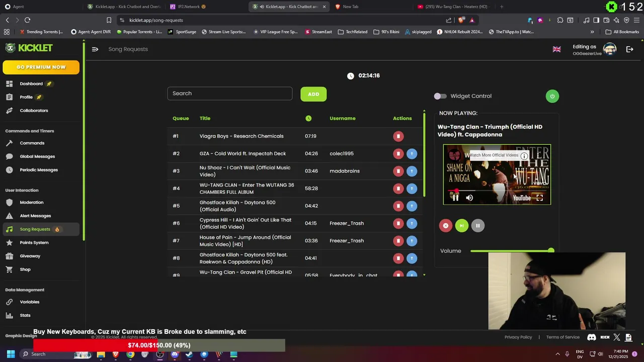
Task: Remove GZA - Cold World from queue
Action: click(398, 153)
